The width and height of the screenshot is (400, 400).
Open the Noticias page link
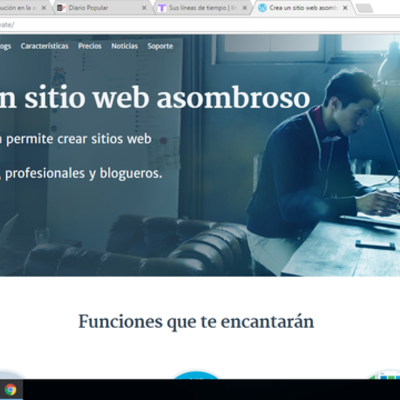pos(124,46)
